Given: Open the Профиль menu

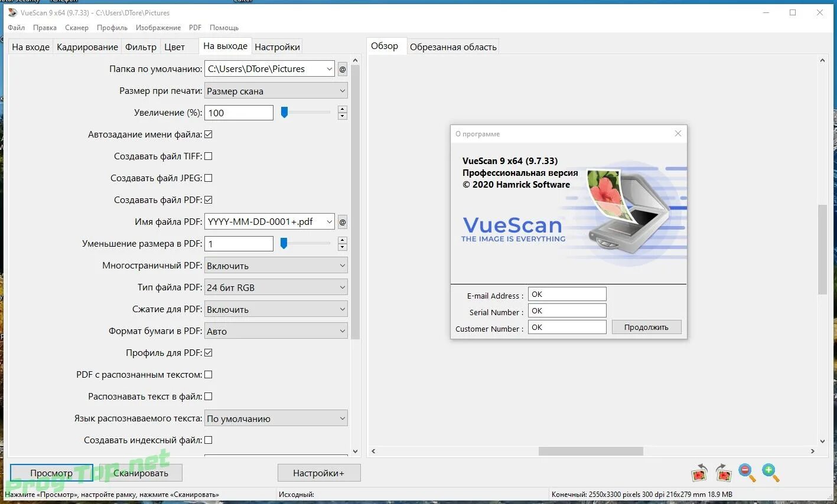Looking at the screenshot, I should [x=112, y=28].
